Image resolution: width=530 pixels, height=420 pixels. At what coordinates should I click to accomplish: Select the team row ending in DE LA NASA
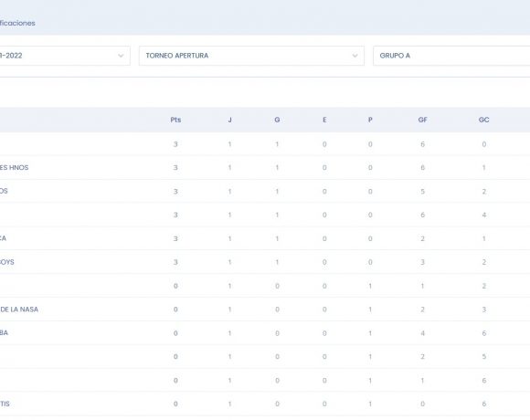point(265,310)
